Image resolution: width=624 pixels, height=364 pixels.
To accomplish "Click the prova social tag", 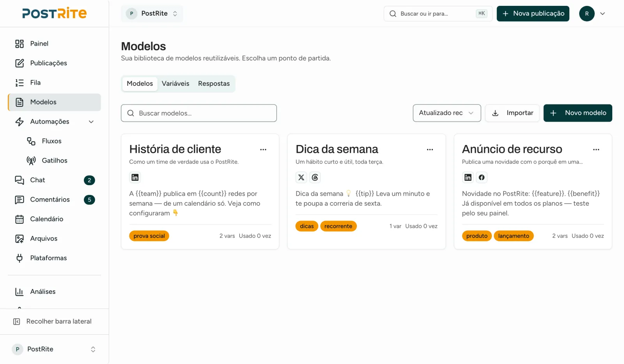I will [149, 236].
